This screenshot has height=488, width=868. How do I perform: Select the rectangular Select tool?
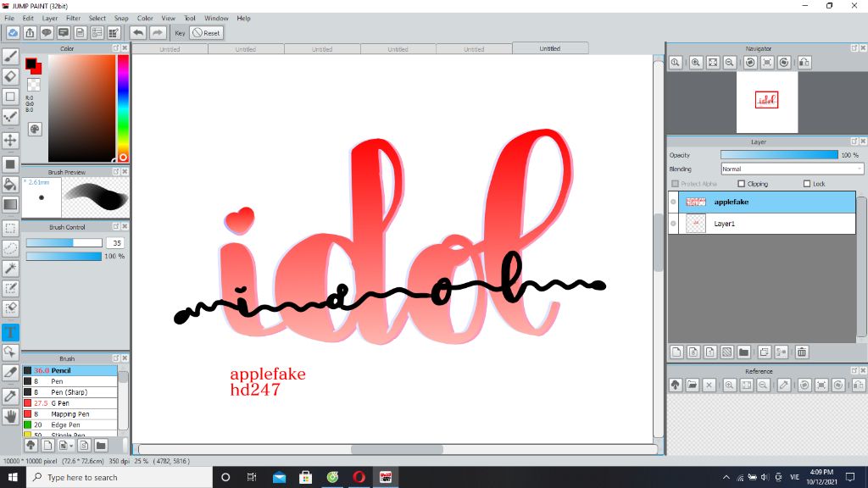(10, 229)
